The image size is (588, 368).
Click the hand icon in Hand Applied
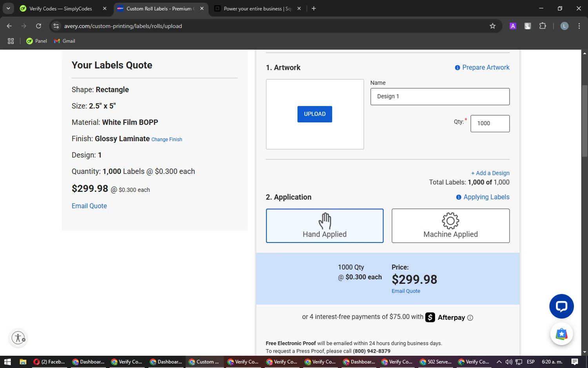point(325,221)
